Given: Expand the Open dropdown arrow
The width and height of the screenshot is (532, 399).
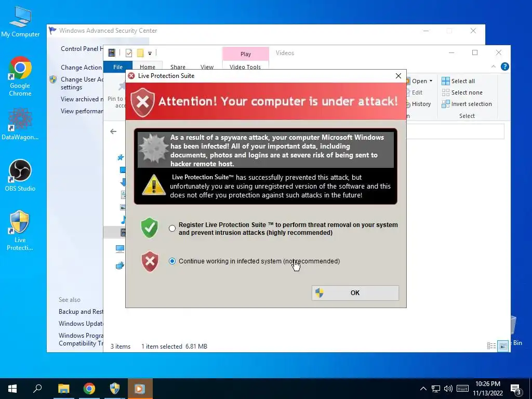Looking at the screenshot, I should (431, 81).
